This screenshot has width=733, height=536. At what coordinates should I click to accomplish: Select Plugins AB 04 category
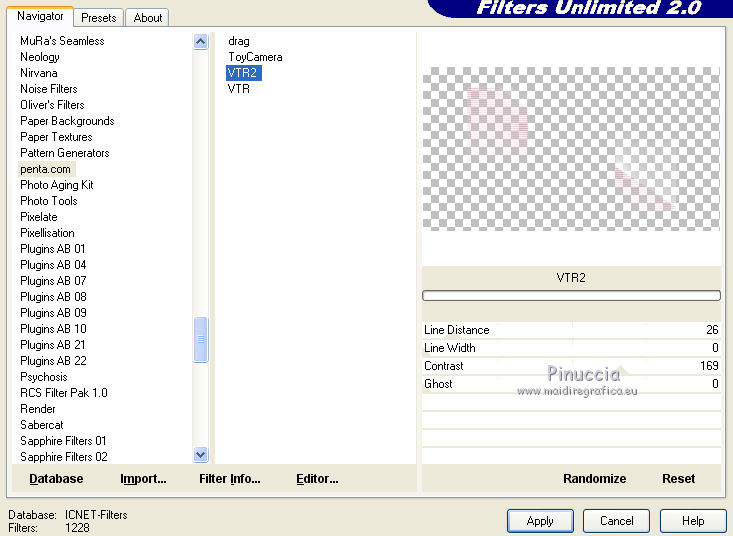(53, 265)
